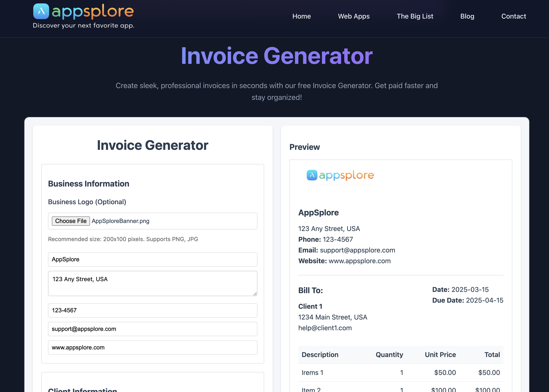Click client address 1234 Main Street, USA

(333, 317)
